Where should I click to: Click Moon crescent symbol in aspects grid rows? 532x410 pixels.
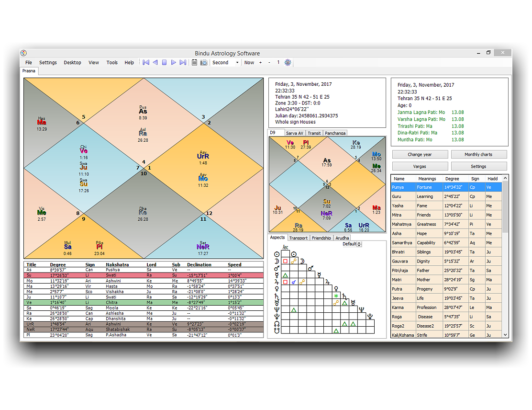(x=277, y=261)
